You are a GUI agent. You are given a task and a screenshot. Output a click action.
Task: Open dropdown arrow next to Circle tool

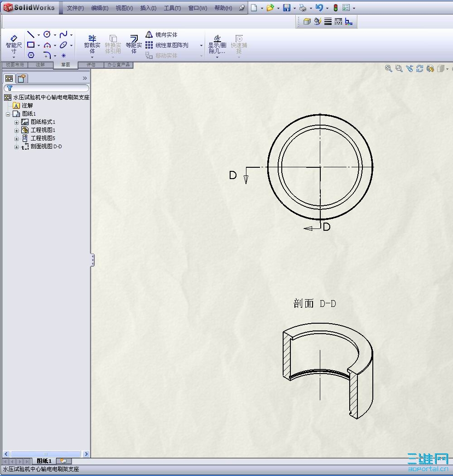pyautogui.click(x=55, y=35)
